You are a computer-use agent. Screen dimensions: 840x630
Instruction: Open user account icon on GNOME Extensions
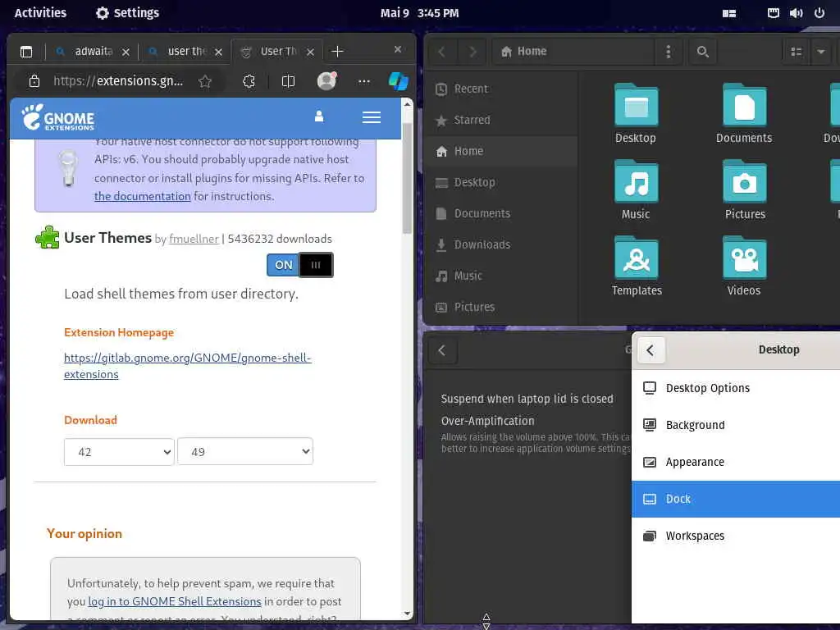[x=319, y=116]
